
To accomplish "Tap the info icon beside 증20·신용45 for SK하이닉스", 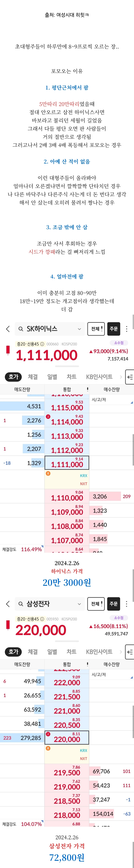I will click(42, 344).
